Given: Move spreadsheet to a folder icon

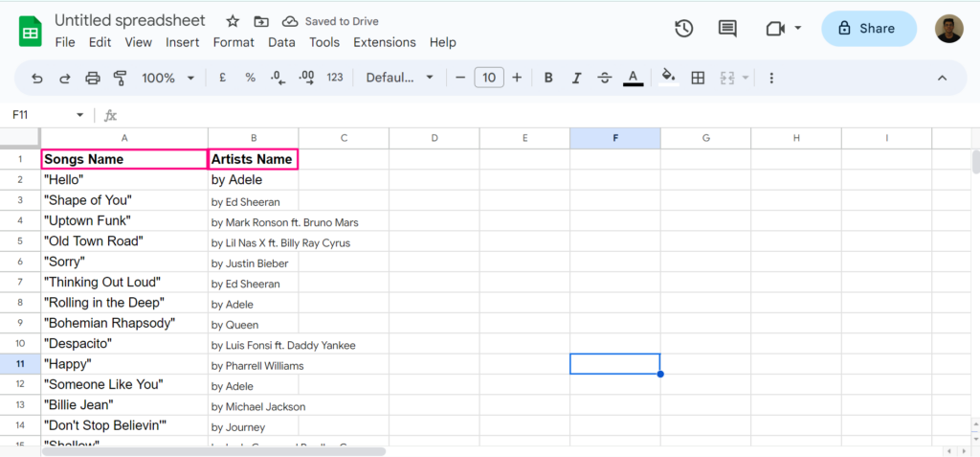Looking at the screenshot, I should [x=260, y=21].
